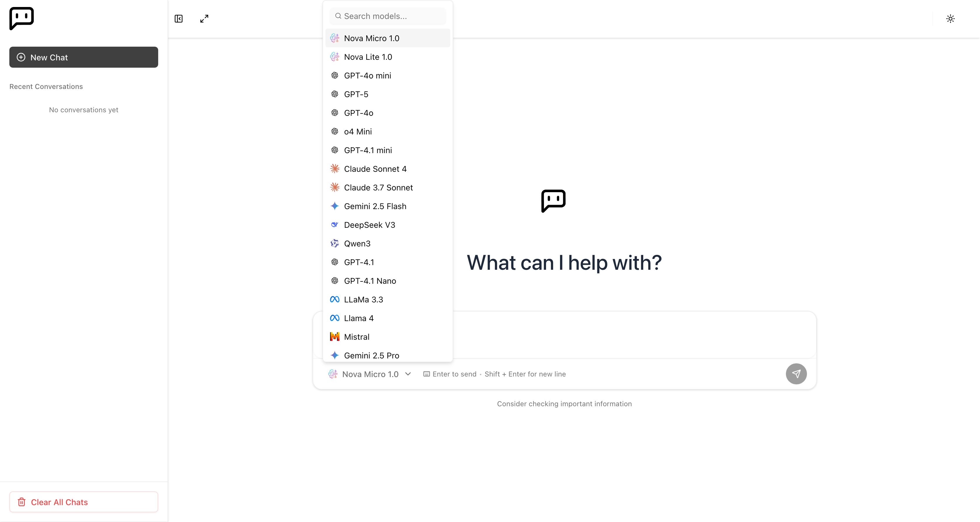Click the "Consider checking important information" note
The width and height of the screenshot is (980, 522).
pos(564,404)
